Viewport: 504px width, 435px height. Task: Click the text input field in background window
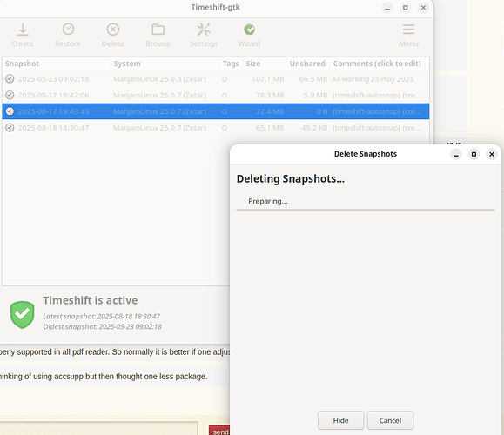[98, 429]
